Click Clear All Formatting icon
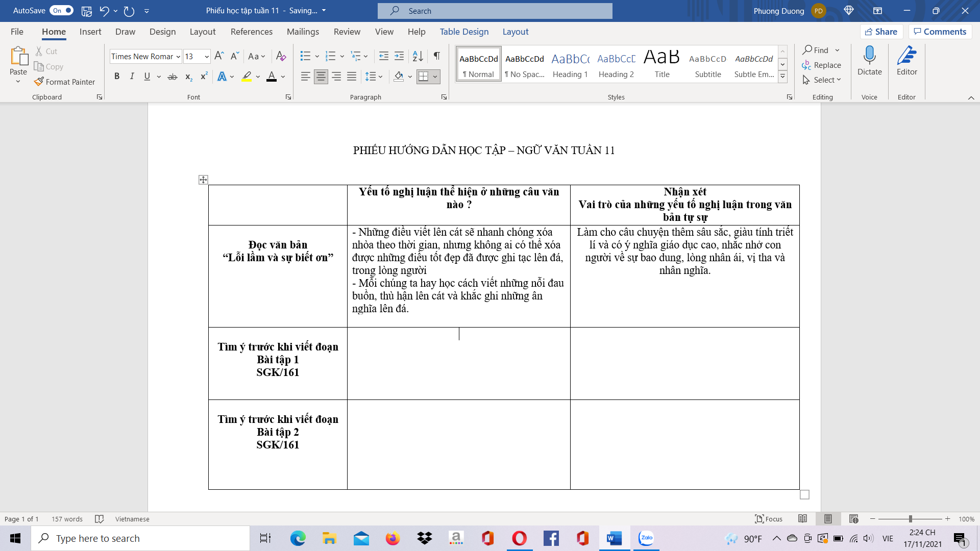 281,56
